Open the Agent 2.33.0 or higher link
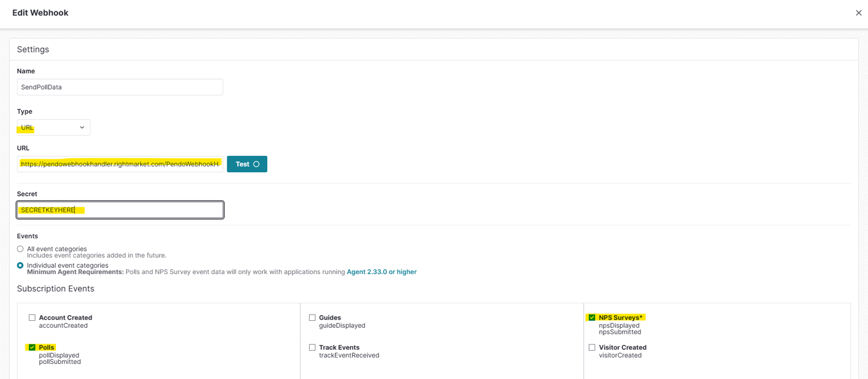The height and width of the screenshot is (379, 868). [381, 272]
